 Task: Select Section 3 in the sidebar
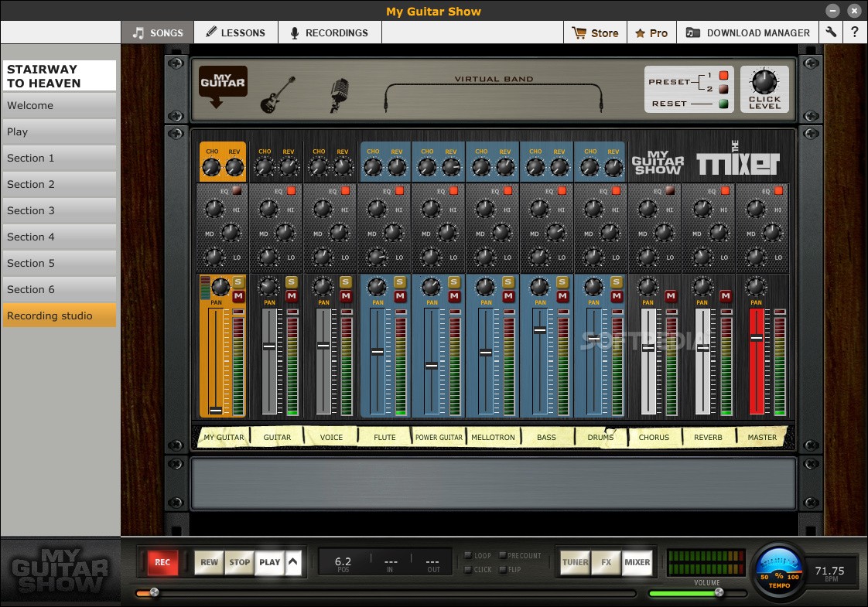click(x=60, y=210)
